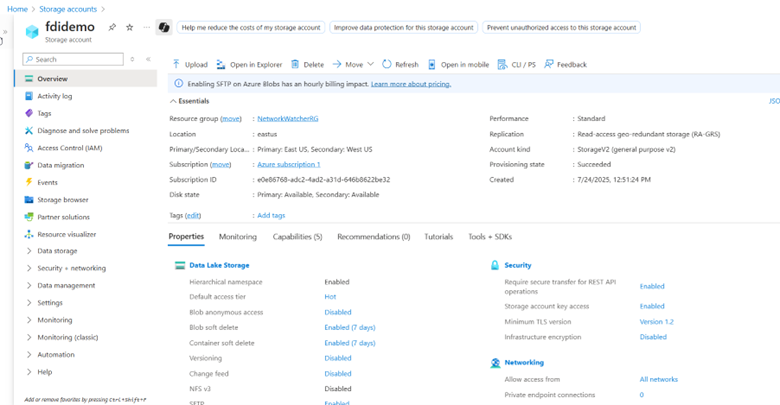This screenshot has height=405, width=780.
Task: Open Data migration icon
Action: click(29, 165)
